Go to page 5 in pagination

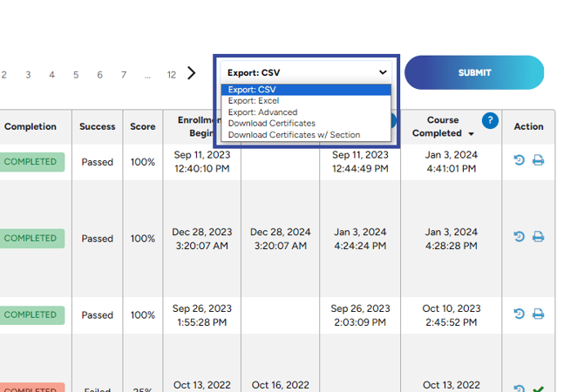pos(76,75)
